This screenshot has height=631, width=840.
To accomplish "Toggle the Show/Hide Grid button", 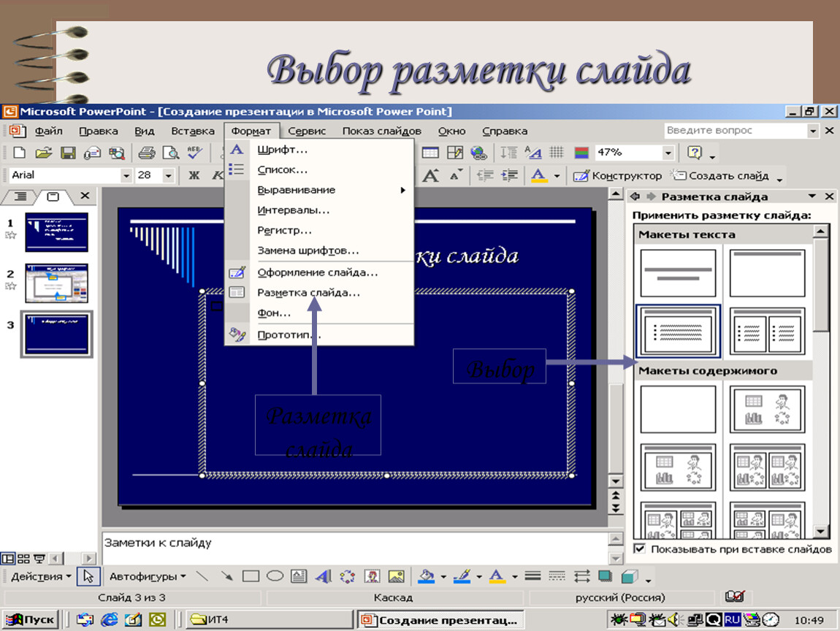I will [557, 153].
